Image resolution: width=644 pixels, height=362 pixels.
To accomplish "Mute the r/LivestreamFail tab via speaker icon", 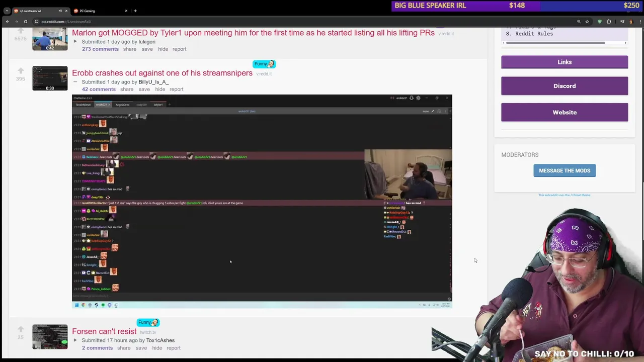I will (60, 11).
